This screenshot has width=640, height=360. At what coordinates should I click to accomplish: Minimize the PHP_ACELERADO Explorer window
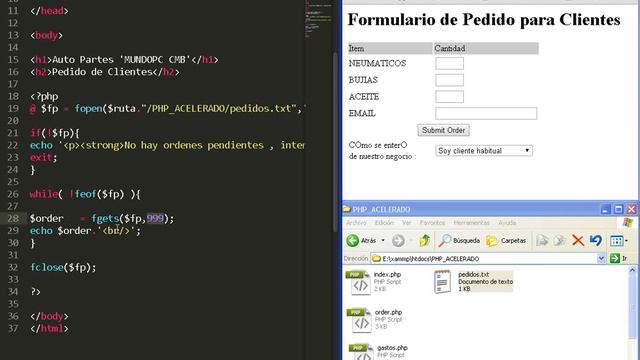(605, 209)
